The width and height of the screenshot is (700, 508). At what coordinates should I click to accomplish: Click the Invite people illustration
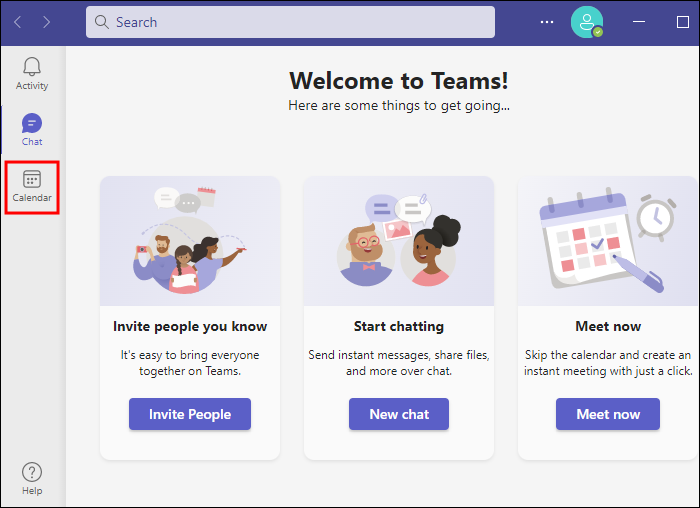[x=190, y=241]
